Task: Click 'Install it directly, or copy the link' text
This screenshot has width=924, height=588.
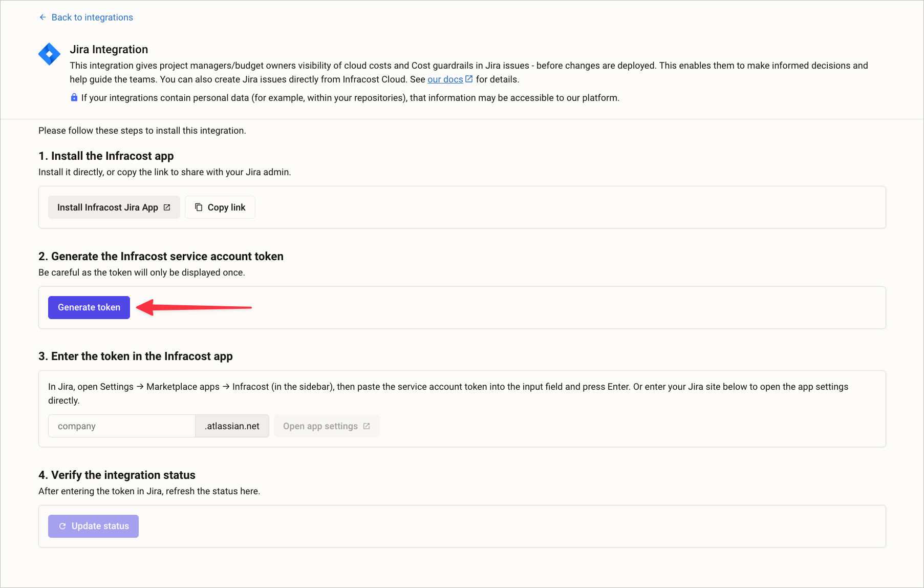Action: (165, 172)
